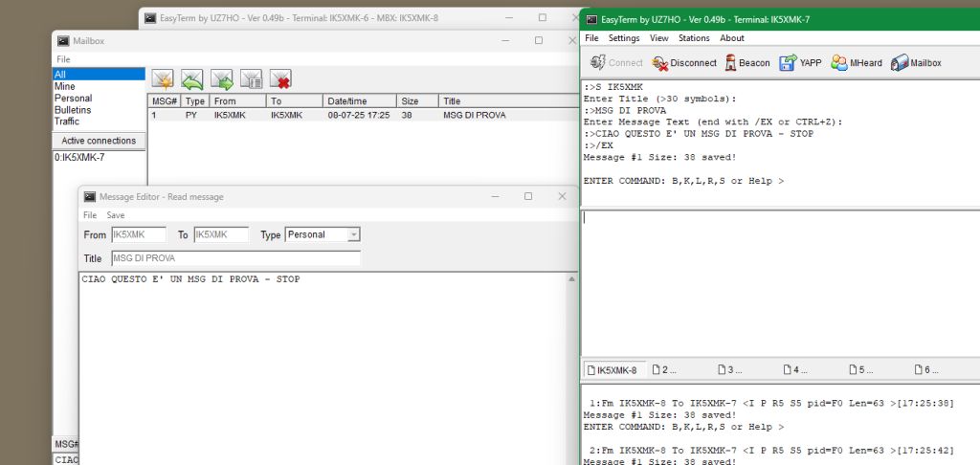980x465 pixels.
Task: Click the EasyTerm IK5XMK-6 window title icon
Action: [x=150, y=18]
